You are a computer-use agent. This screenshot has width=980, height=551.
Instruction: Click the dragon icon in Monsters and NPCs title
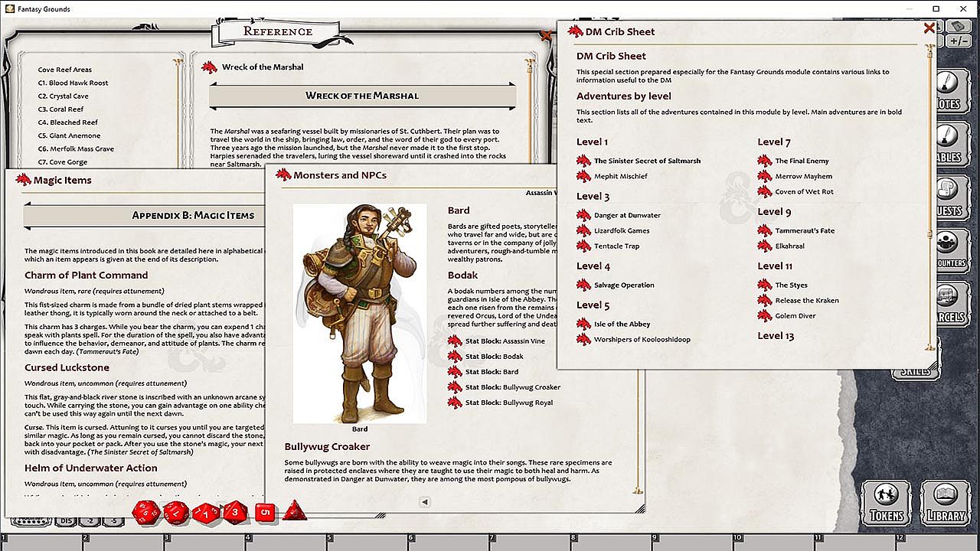tap(283, 174)
